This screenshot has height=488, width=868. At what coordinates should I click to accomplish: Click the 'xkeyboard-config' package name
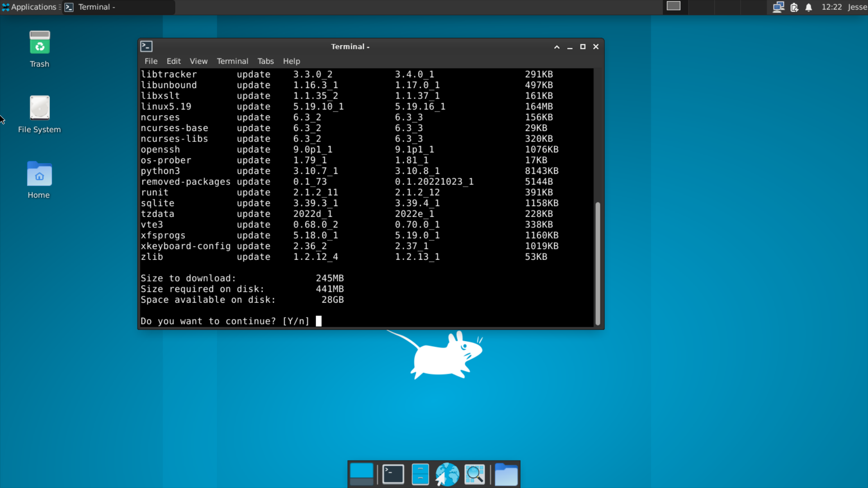tap(186, 246)
